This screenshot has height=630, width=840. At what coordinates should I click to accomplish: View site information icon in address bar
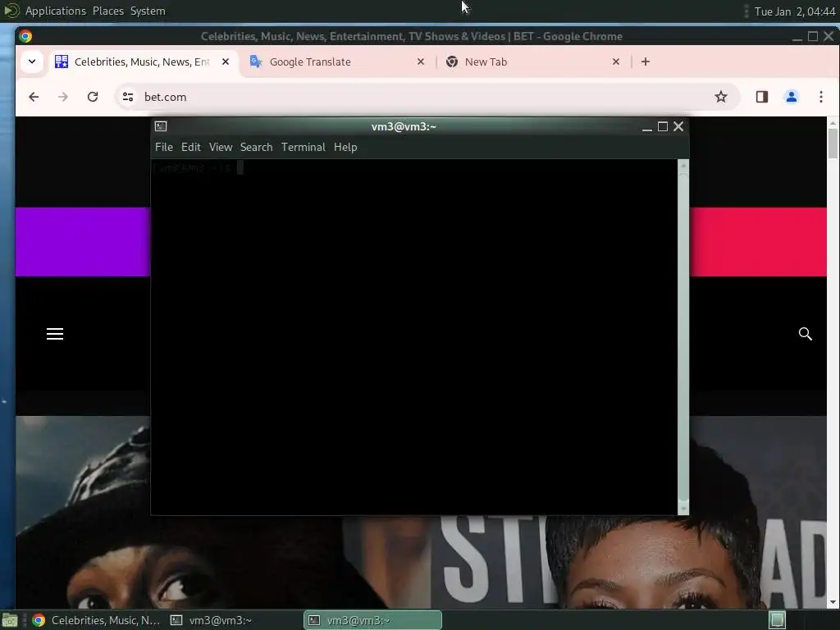point(128,97)
